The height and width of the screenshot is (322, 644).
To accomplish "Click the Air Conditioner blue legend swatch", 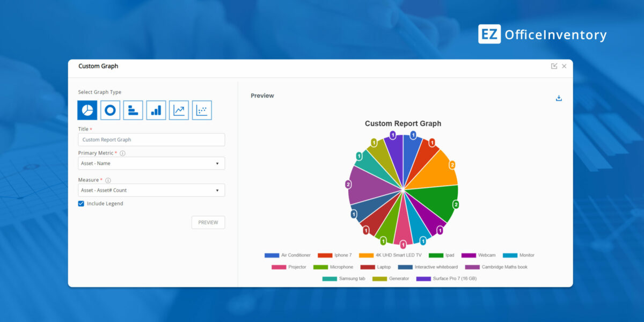I will tap(272, 255).
